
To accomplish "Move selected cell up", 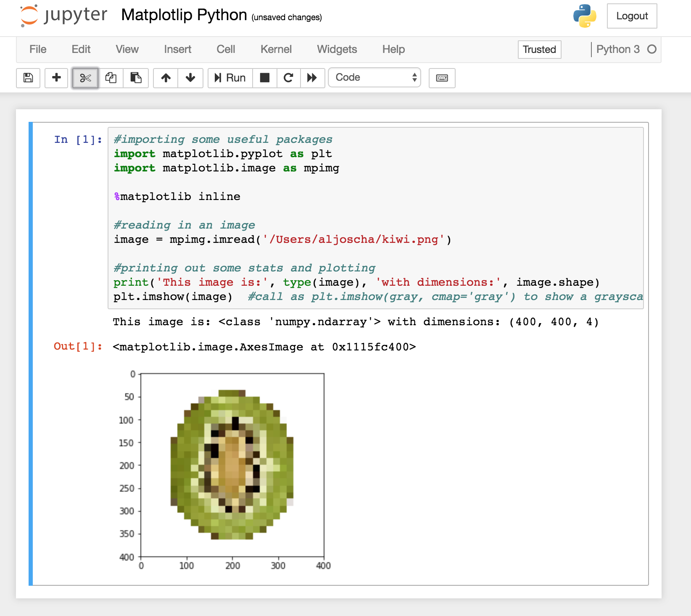I will pyautogui.click(x=166, y=78).
